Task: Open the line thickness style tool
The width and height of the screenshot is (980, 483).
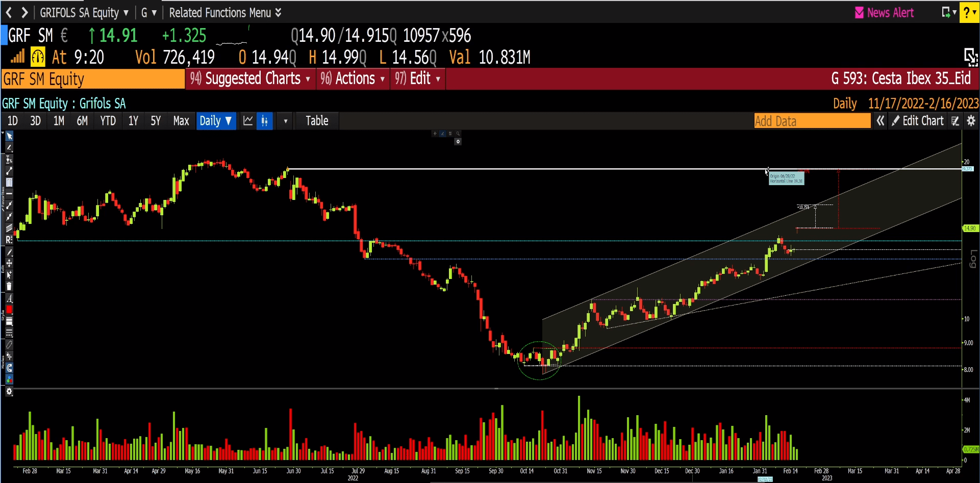Action: tap(9, 321)
